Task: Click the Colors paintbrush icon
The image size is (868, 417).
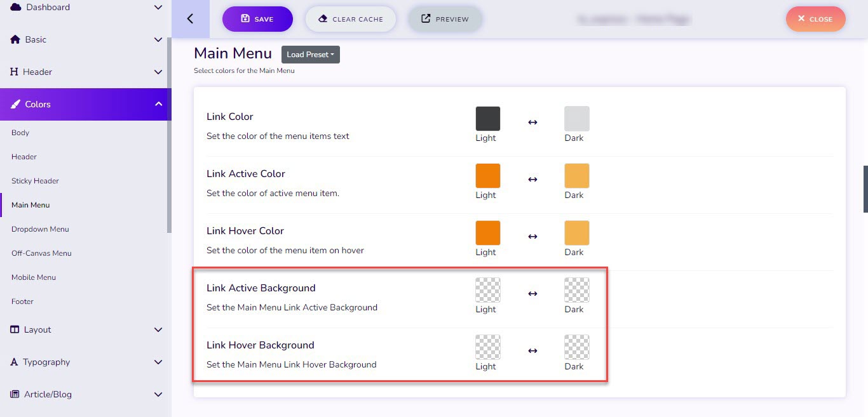Action: [x=16, y=104]
